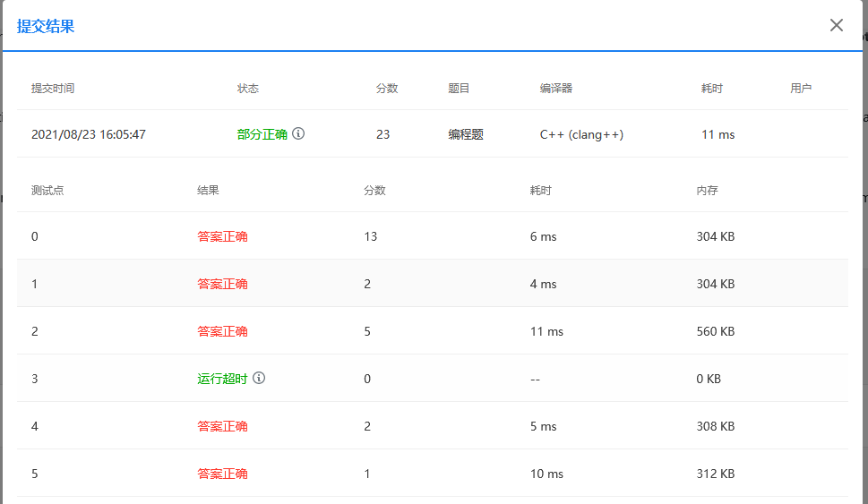Click 答案正确 in test point 2 row

(222, 332)
